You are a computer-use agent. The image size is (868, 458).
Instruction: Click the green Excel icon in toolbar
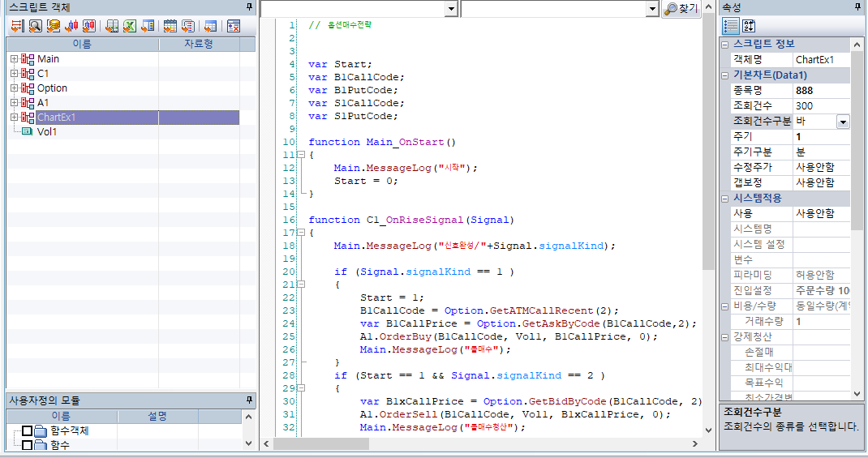[x=130, y=26]
